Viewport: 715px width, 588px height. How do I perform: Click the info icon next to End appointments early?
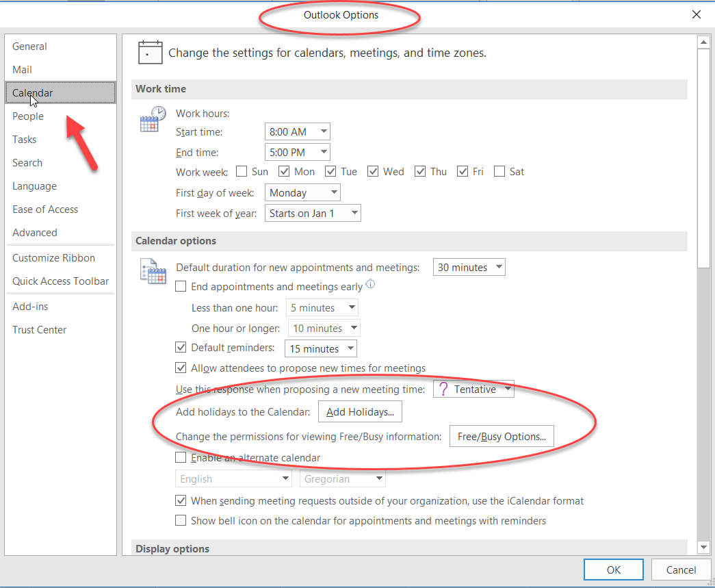point(371,284)
